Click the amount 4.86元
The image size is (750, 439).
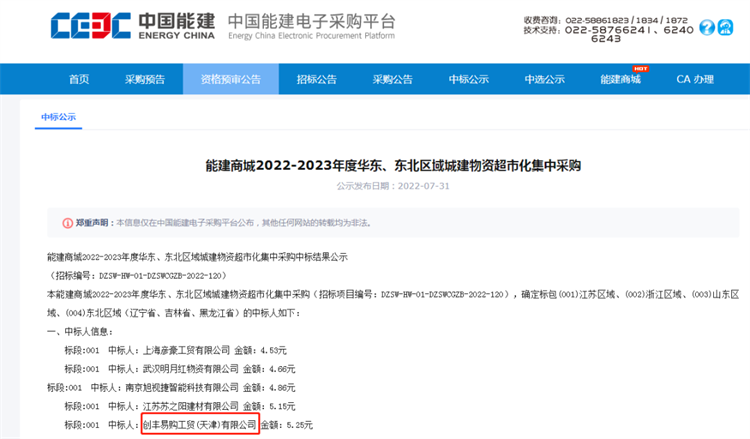282,388
